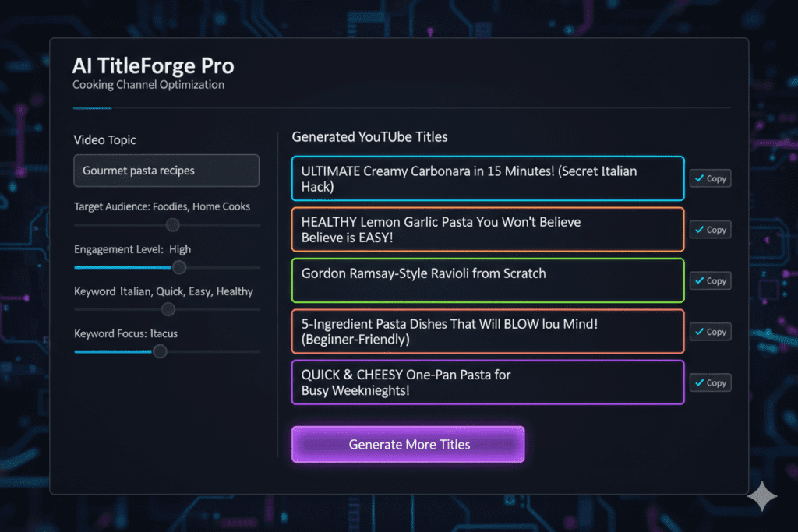This screenshot has width=798, height=532.
Task: Click the Keyword slider handle
Action: click(168, 309)
